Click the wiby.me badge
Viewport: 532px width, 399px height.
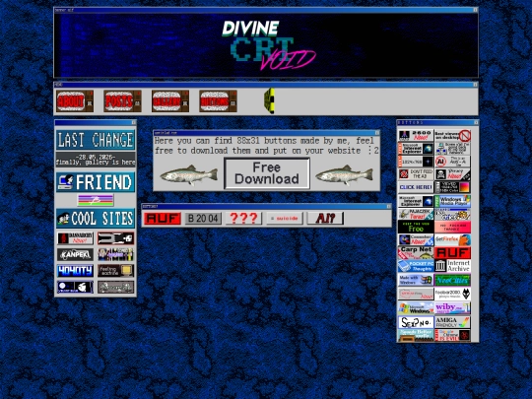(452, 308)
